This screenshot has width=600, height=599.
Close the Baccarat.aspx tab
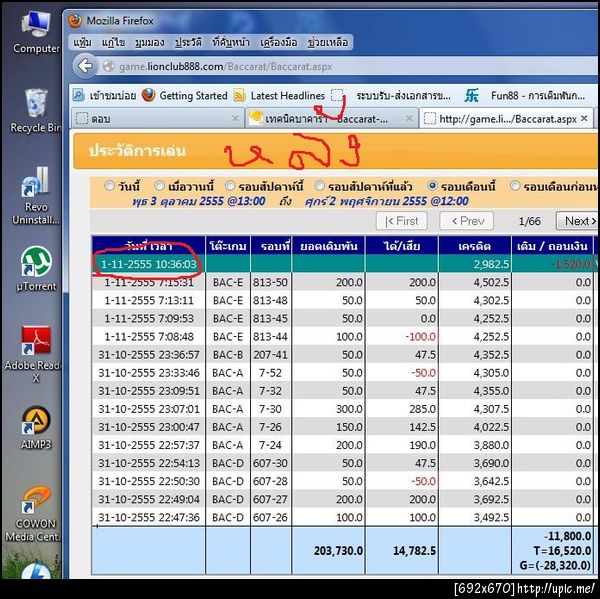pyautogui.click(x=584, y=119)
